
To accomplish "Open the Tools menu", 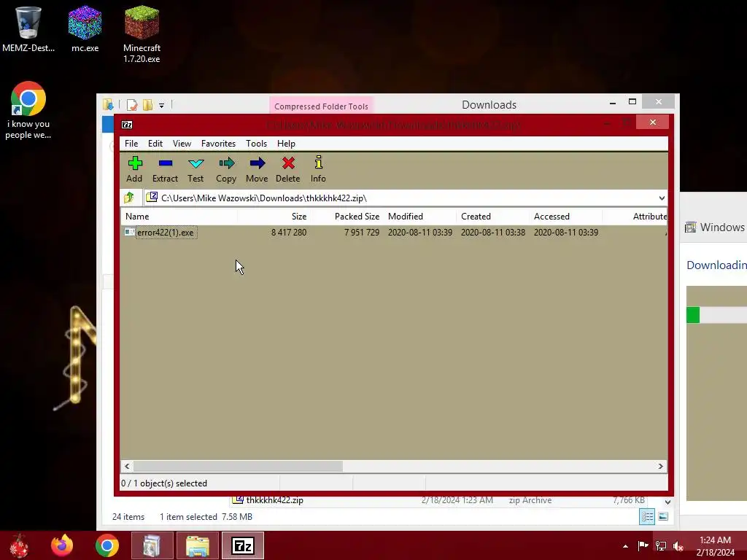I will [x=256, y=144].
